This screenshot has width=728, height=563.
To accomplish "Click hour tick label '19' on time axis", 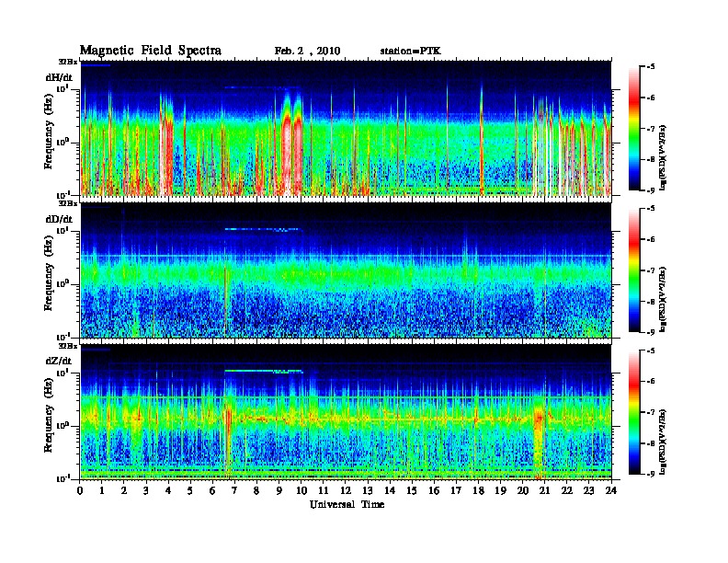I will (500, 490).
